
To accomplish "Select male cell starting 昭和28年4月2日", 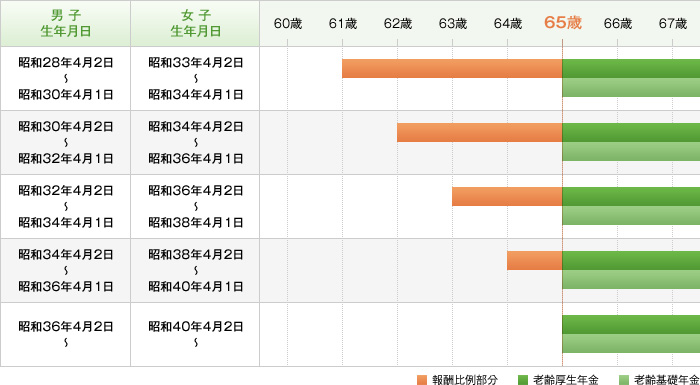I will [65, 79].
